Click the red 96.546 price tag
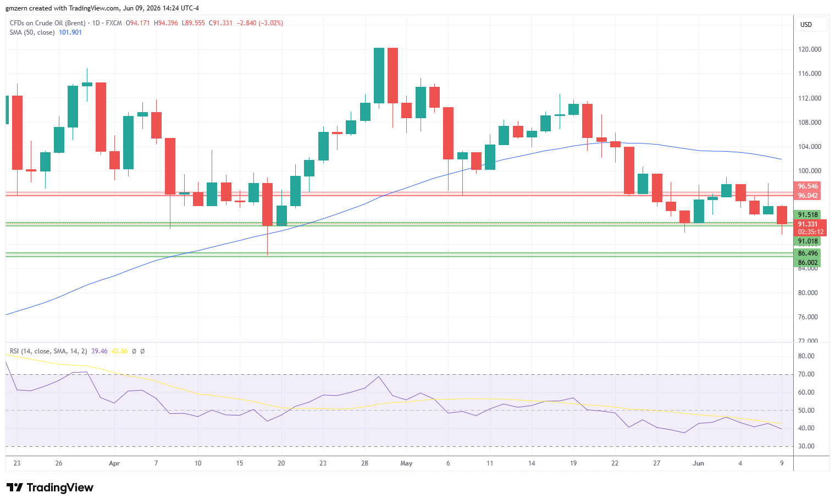 808,186
